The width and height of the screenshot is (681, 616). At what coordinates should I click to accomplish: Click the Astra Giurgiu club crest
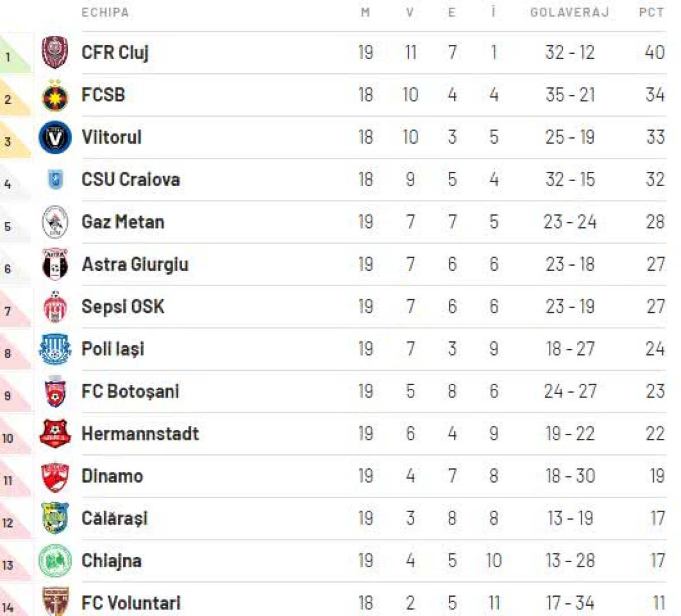pyautogui.click(x=55, y=265)
